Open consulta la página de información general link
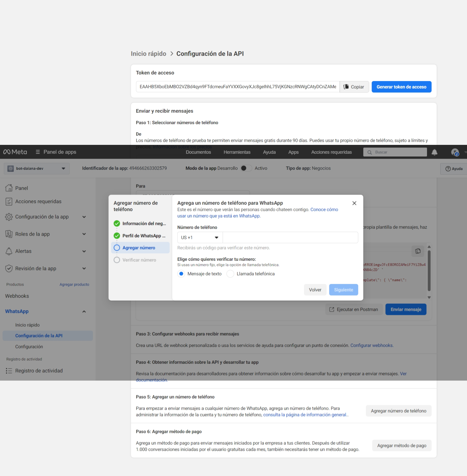Image resolution: width=467 pixels, height=476 pixels. point(305,415)
